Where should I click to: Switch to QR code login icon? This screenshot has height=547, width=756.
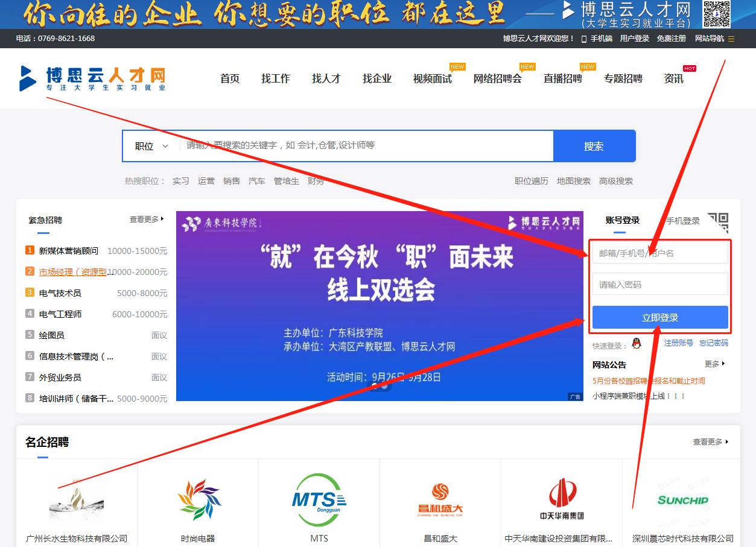click(718, 223)
